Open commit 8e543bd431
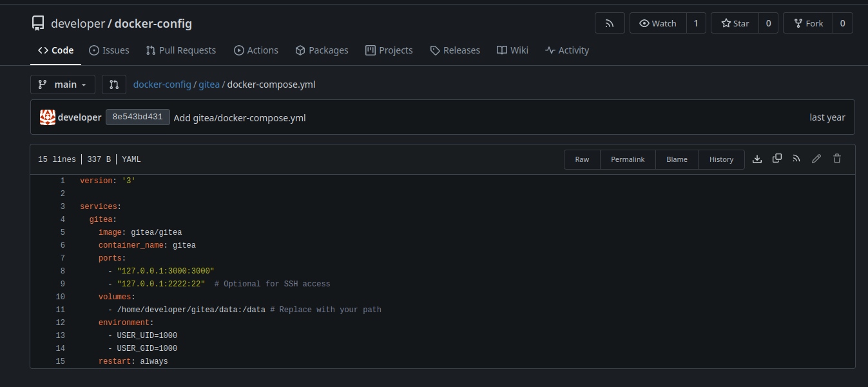The width and height of the screenshot is (868, 387). tap(138, 117)
